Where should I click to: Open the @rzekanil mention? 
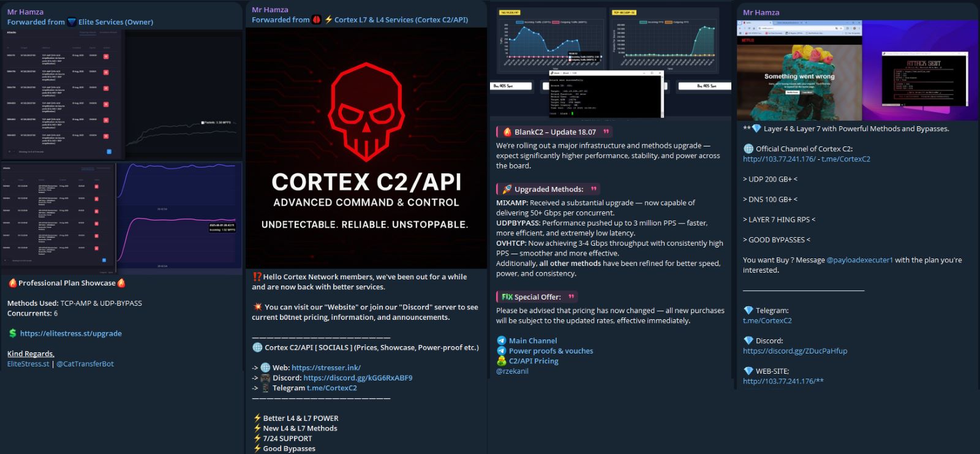(x=512, y=371)
